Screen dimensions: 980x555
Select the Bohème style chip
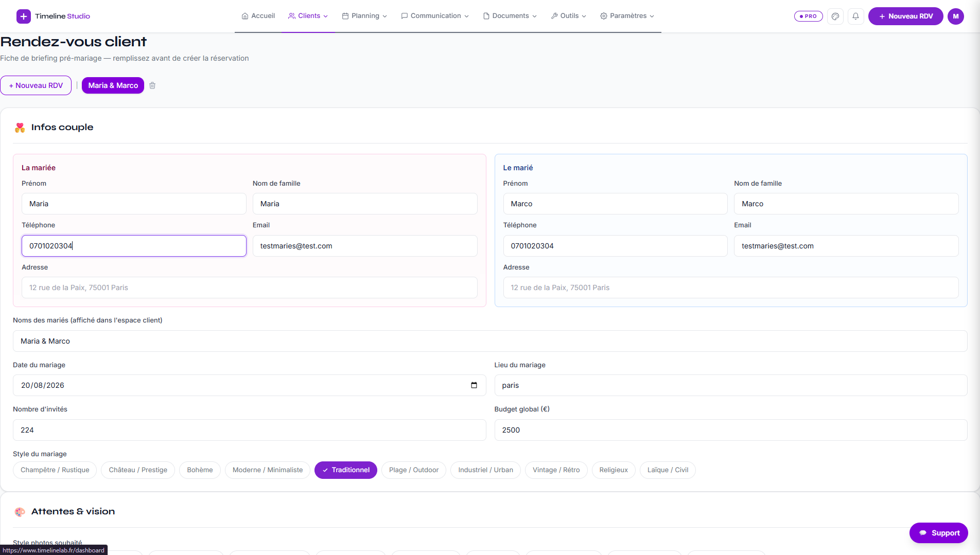[x=200, y=470]
